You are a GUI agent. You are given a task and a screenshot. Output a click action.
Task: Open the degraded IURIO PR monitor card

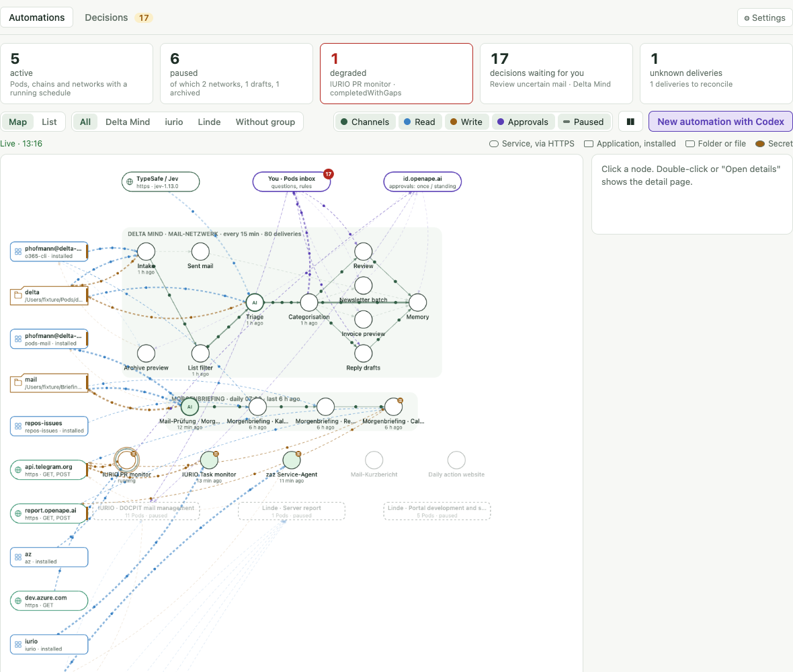(x=396, y=73)
